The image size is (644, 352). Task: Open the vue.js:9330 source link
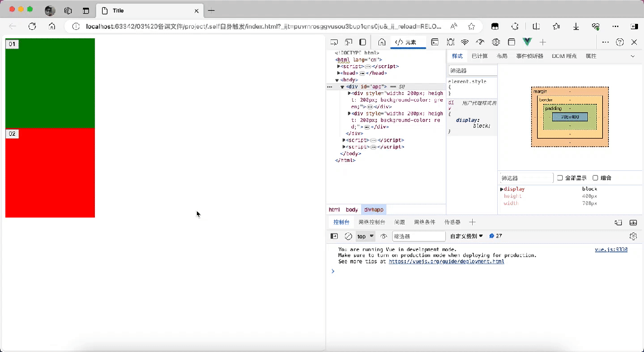[x=611, y=249]
